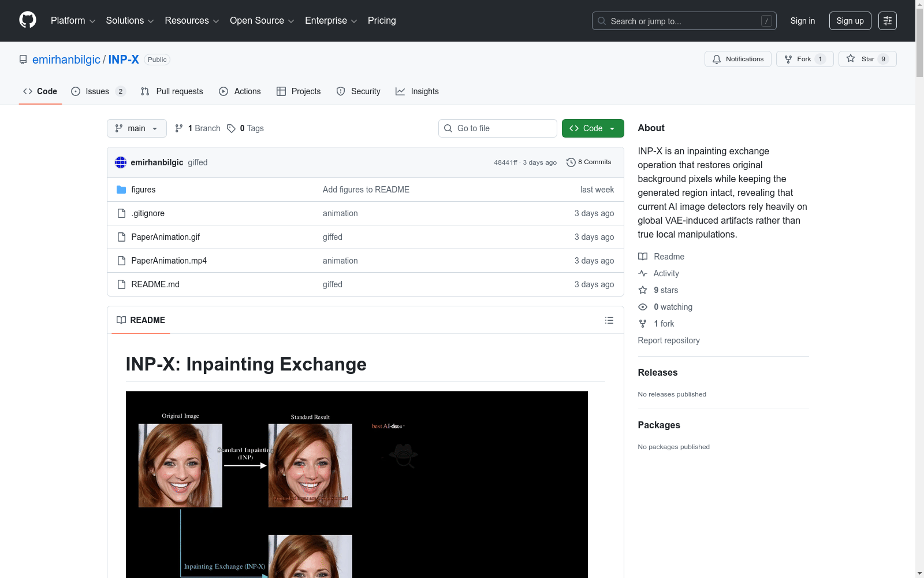The image size is (924, 578).
Task: Open the Platform dropdown menu
Action: (x=73, y=21)
